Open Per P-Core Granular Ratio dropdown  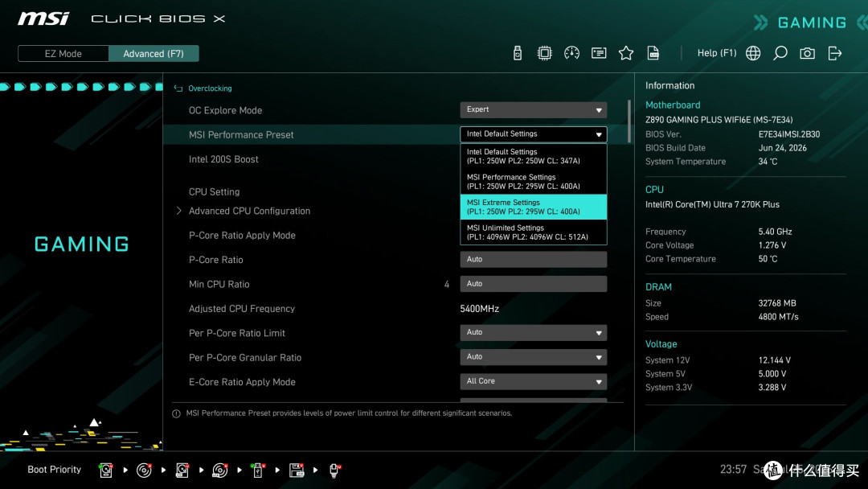[x=533, y=356]
